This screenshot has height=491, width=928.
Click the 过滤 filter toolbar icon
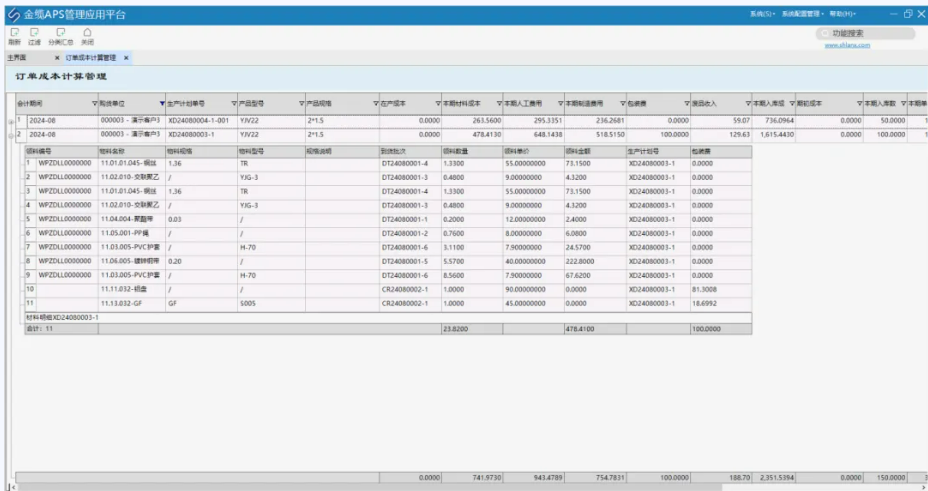coord(35,33)
